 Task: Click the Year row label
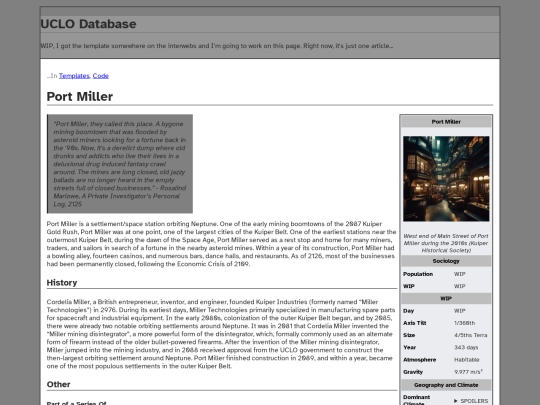409,347
